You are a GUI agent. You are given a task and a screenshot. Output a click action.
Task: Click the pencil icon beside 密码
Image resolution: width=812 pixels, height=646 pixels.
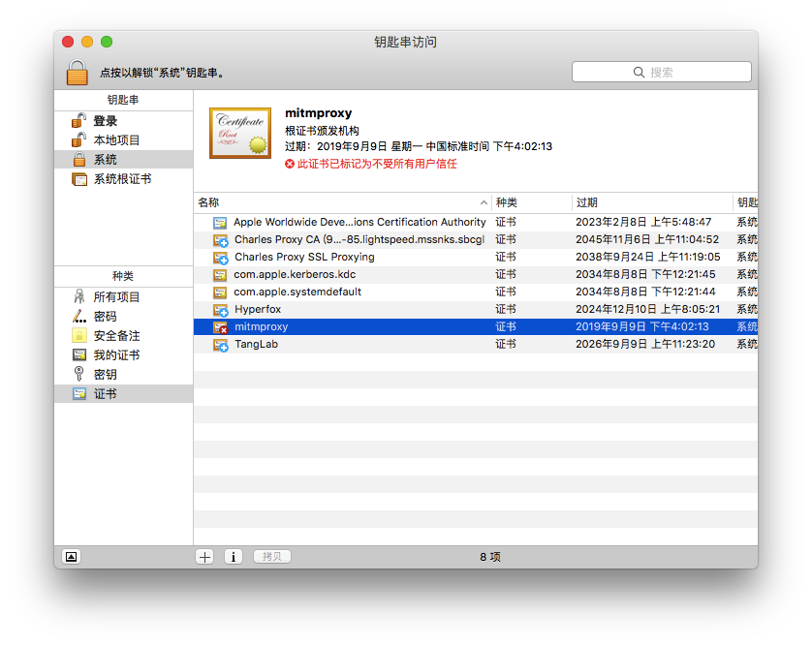click(x=79, y=316)
